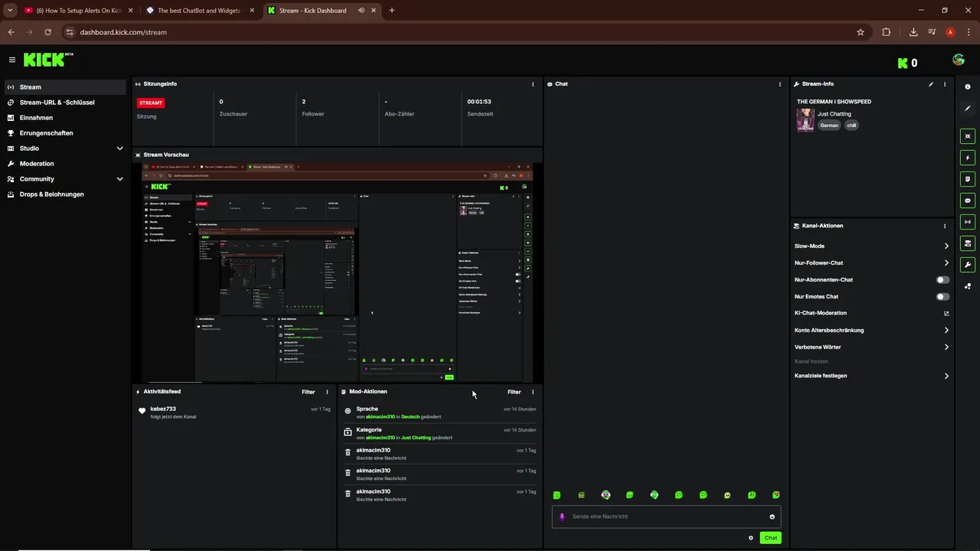Open Nur-Follower-Chat options arrow
The image size is (980, 551).
(x=946, y=263)
